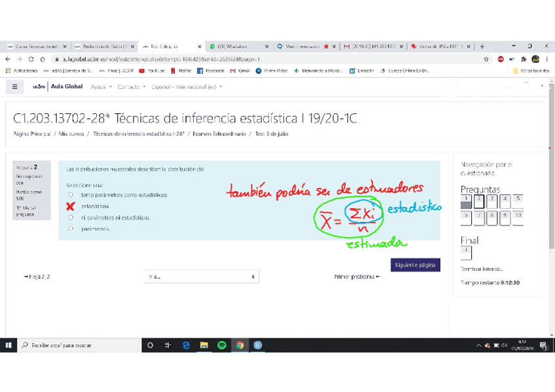Click the volume icon in system tray

[505, 346]
